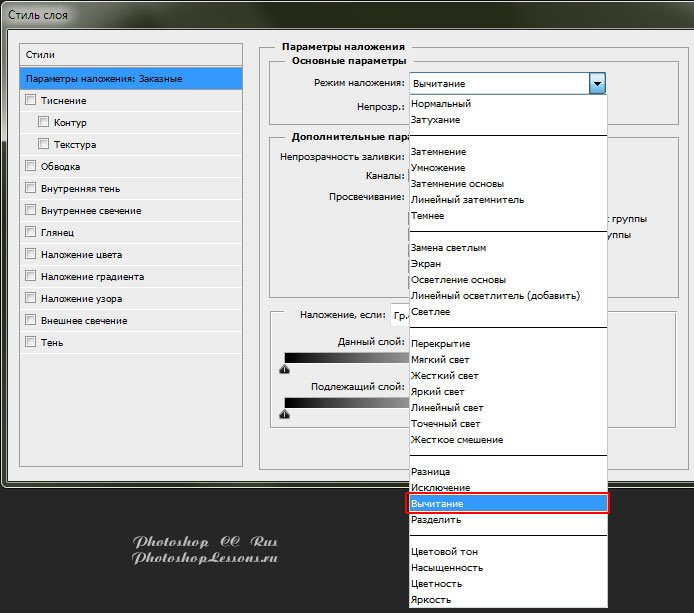The width and height of the screenshot is (694, 613).
Task: Pick the Экран blend mode option
Action: click(426, 264)
